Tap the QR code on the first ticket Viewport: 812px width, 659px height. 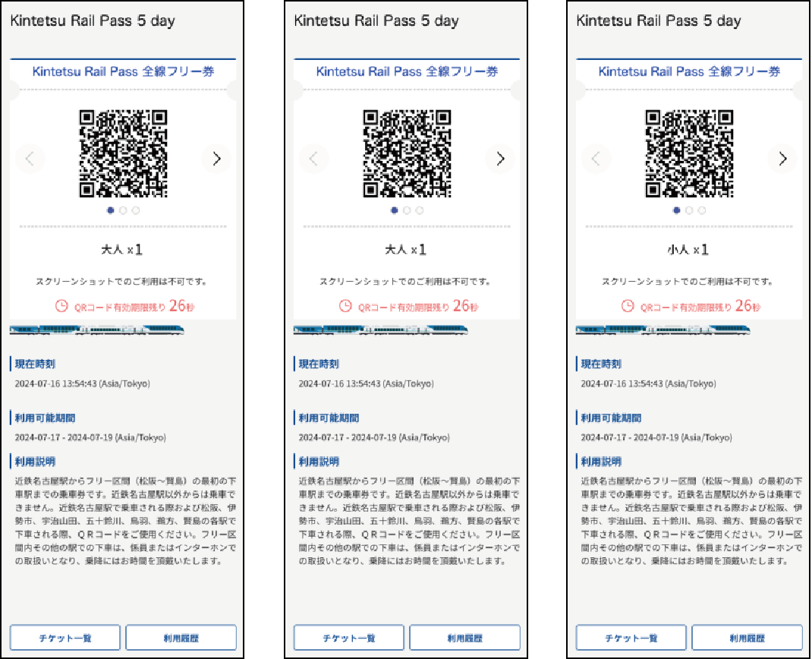pos(123,153)
